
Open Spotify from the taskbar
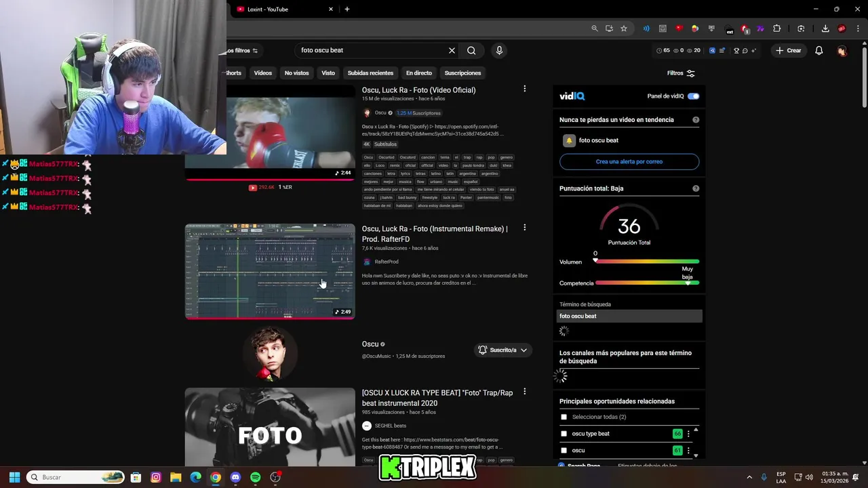click(x=255, y=477)
